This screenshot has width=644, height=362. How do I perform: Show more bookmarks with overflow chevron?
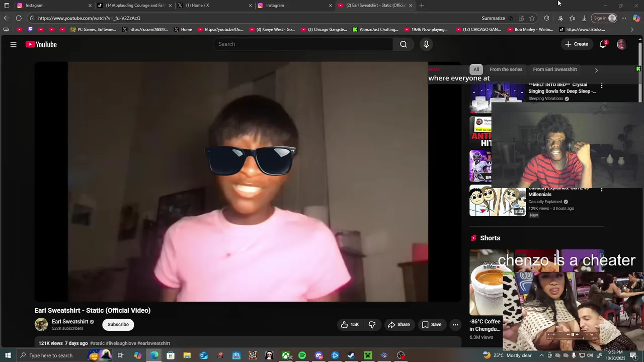pyautogui.click(x=632, y=30)
